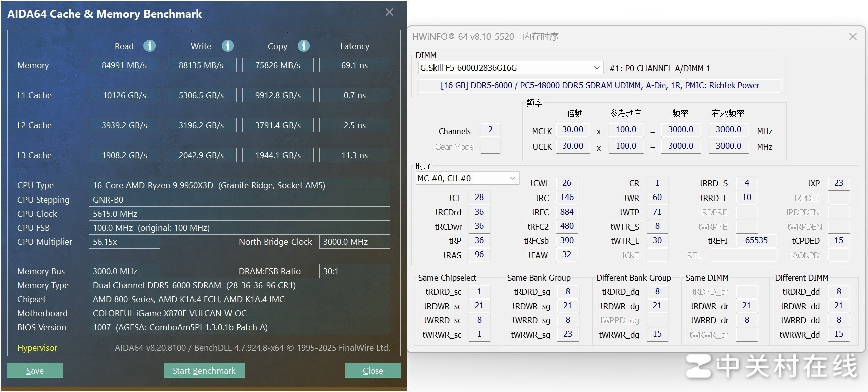Click the CPU Type field Ryzen 9 9950X3D
The height and width of the screenshot is (392, 868).
(x=239, y=185)
